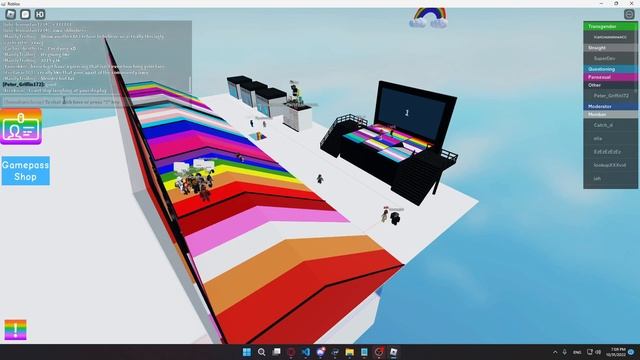Select the Pansexual team header
640x360 pixels.
click(610, 77)
